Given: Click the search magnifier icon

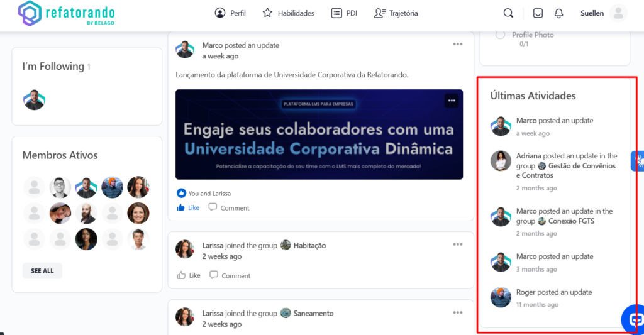Looking at the screenshot, I should pos(508,13).
